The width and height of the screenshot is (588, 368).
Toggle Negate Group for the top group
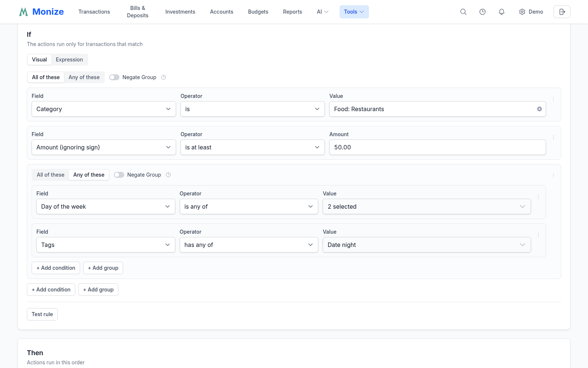point(114,77)
